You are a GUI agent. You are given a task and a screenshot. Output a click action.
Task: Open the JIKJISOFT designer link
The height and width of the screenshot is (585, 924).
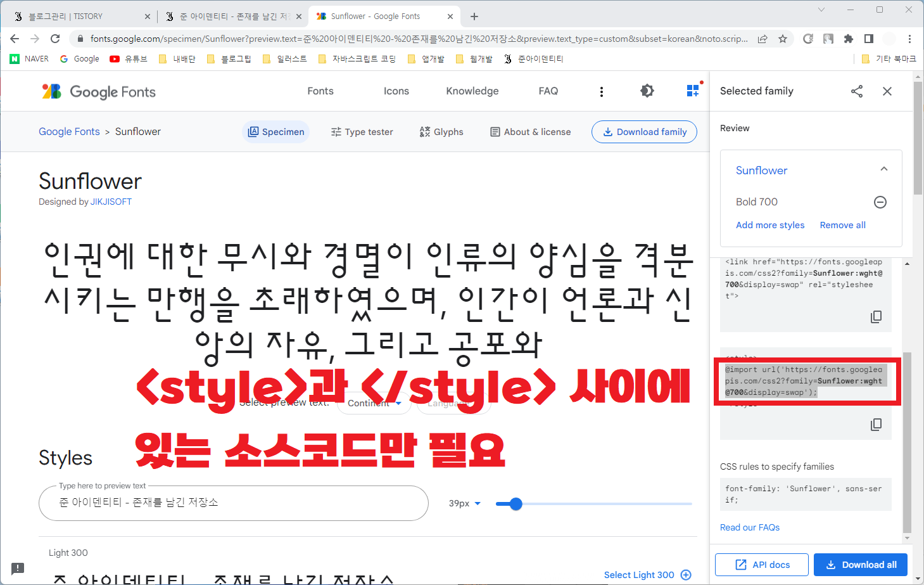pyautogui.click(x=111, y=202)
